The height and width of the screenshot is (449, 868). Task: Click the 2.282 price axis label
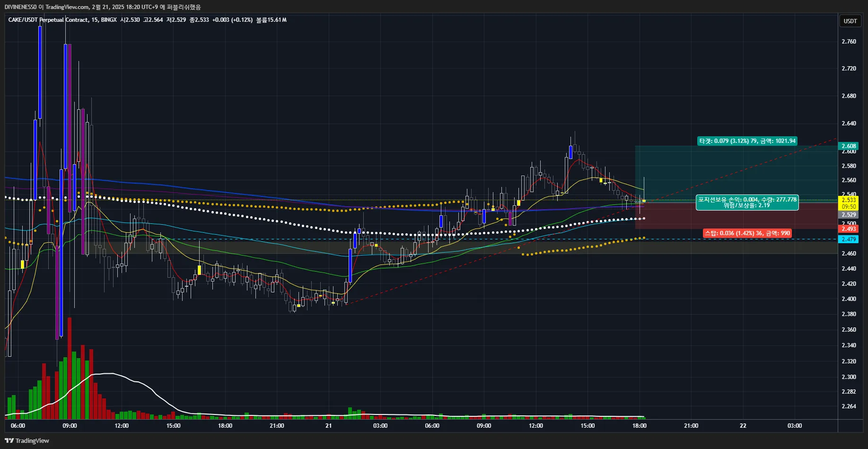point(849,392)
